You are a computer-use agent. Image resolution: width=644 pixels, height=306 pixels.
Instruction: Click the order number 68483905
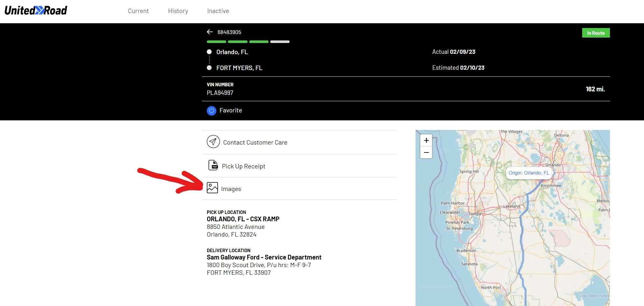tap(229, 32)
